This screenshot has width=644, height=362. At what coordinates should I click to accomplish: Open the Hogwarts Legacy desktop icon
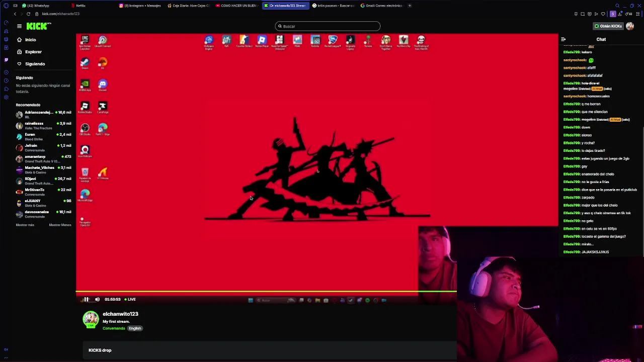pyautogui.click(x=350, y=42)
